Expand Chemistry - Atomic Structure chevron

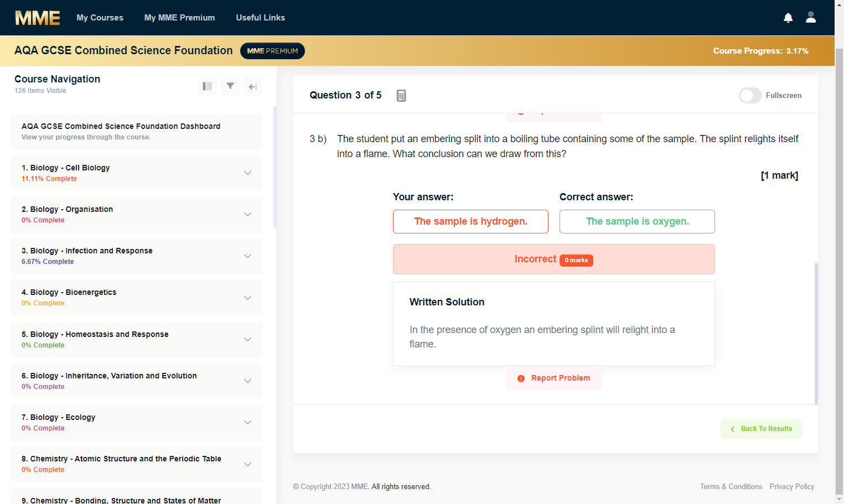(247, 464)
